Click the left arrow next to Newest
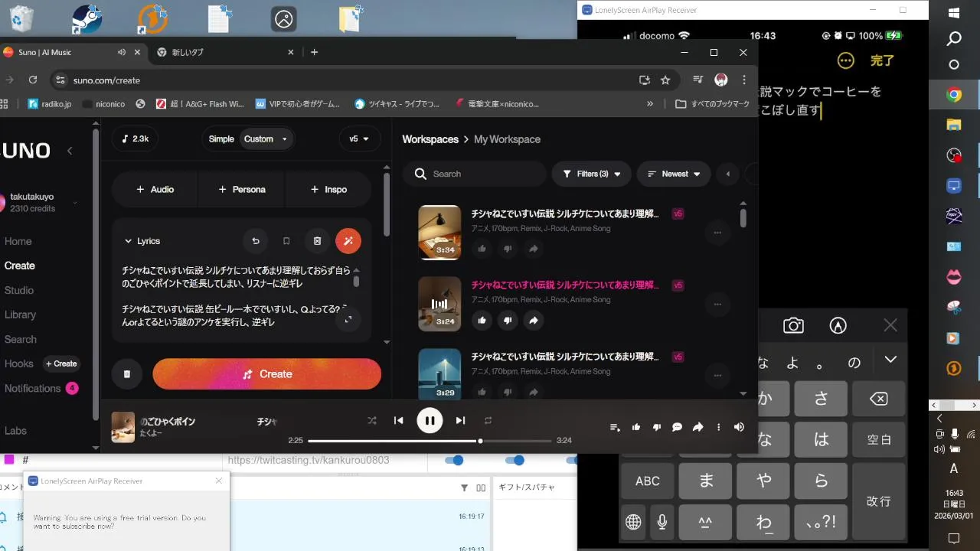Image resolution: width=980 pixels, height=551 pixels. (x=728, y=174)
